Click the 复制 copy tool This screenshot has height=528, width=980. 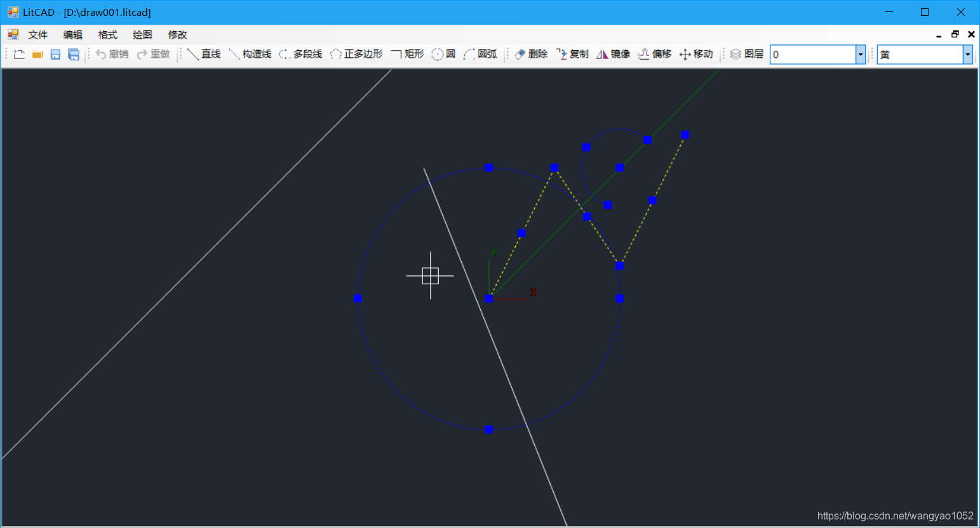coord(572,55)
